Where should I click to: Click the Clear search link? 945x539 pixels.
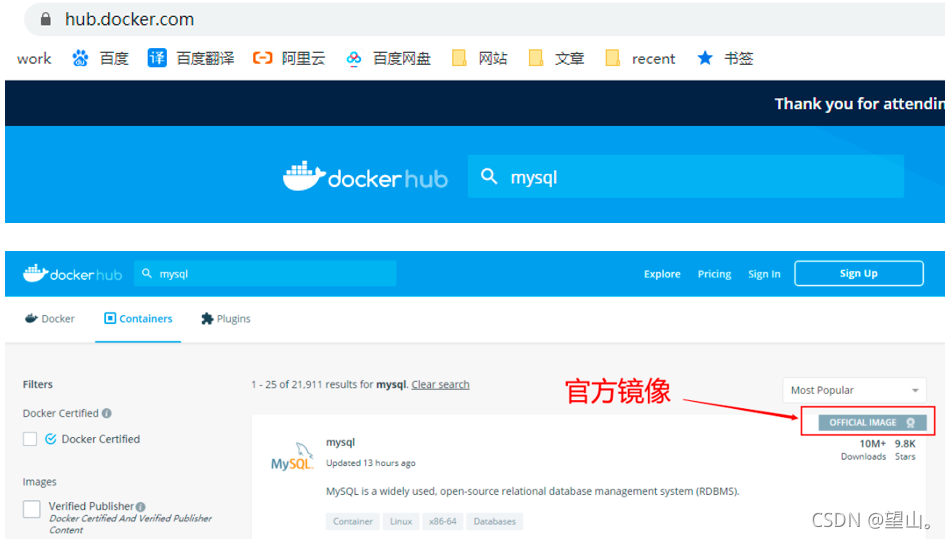pyautogui.click(x=441, y=384)
